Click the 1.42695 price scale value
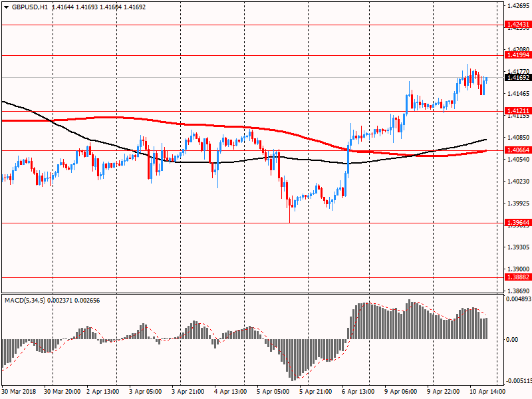 pyautogui.click(x=519, y=5)
